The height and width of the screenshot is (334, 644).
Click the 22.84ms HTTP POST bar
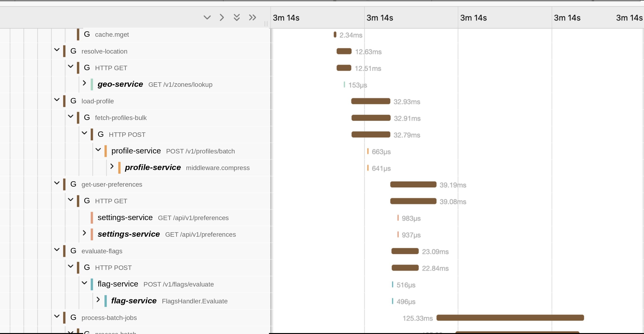[405, 268]
